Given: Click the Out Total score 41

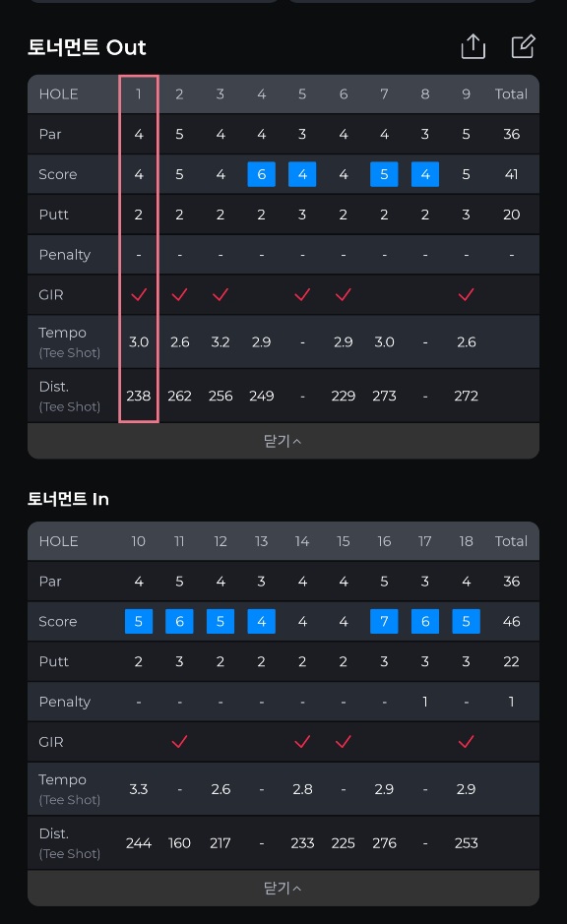Looking at the screenshot, I should (511, 174).
